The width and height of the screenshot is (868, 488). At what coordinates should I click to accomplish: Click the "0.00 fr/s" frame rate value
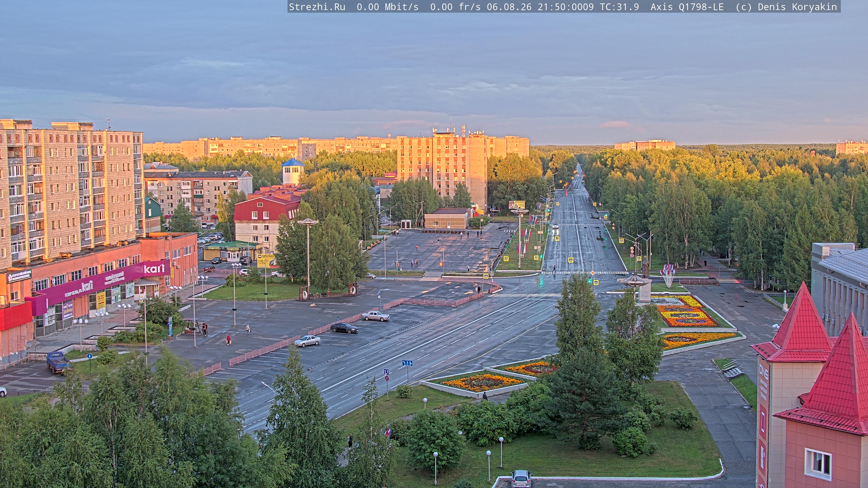click(455, 7)
